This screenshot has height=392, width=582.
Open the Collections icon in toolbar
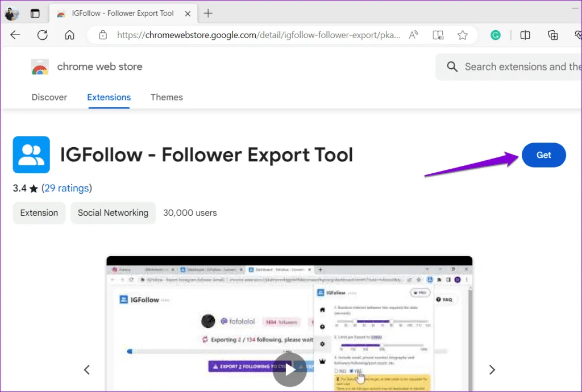point(553,35)
